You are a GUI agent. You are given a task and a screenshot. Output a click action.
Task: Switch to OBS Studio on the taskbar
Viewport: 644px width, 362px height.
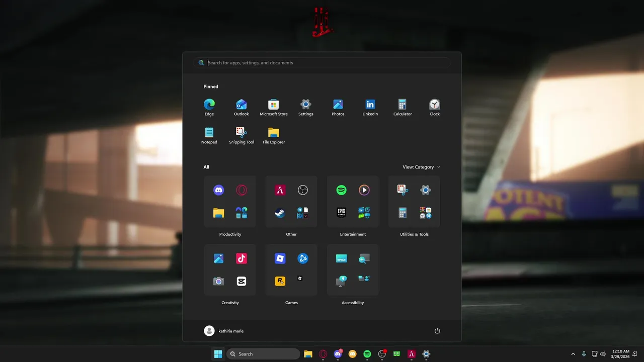click(382, 354)
